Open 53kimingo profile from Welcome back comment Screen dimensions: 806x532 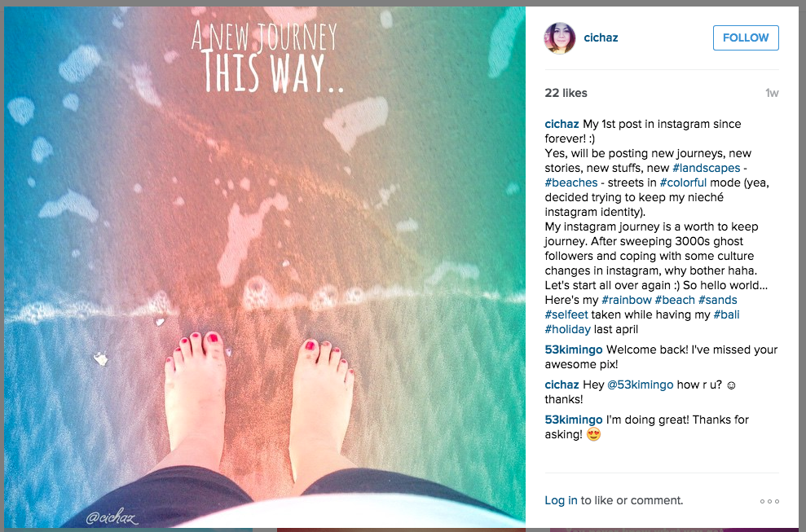574,350
